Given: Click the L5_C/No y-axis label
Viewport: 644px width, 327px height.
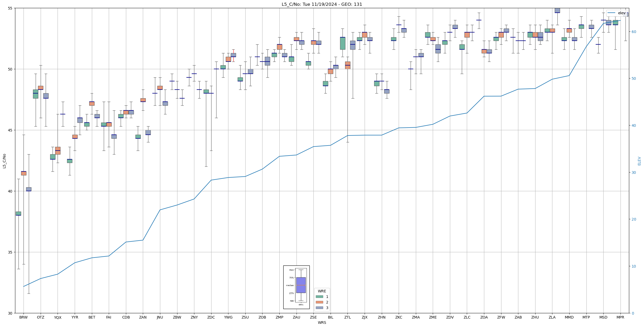Looking at the screenshot, I should click(x=4, y=161).
